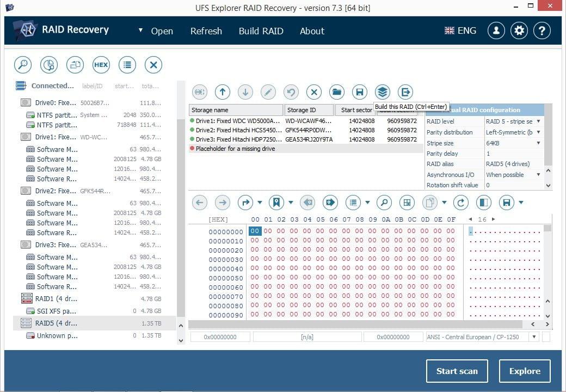Expand the arrow next to the Open menu

(140, 30)
